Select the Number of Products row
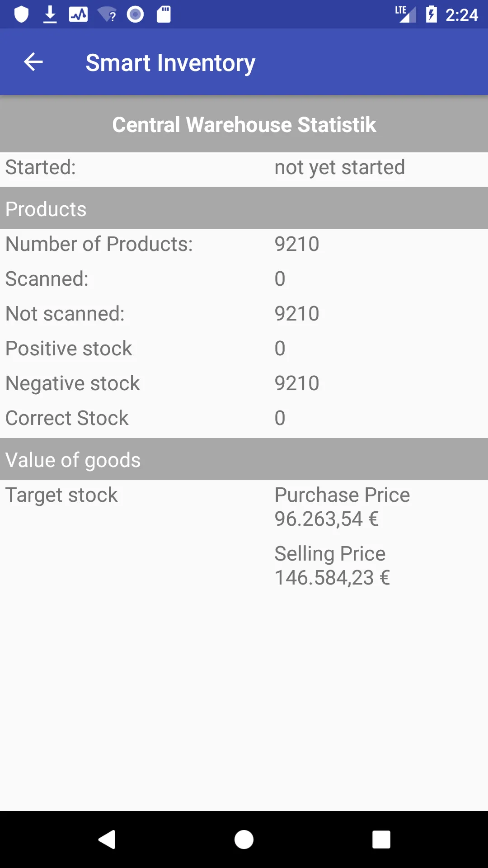Image resolution: width=488 pixels, height=868 pixels. click(x=244, y=244)
